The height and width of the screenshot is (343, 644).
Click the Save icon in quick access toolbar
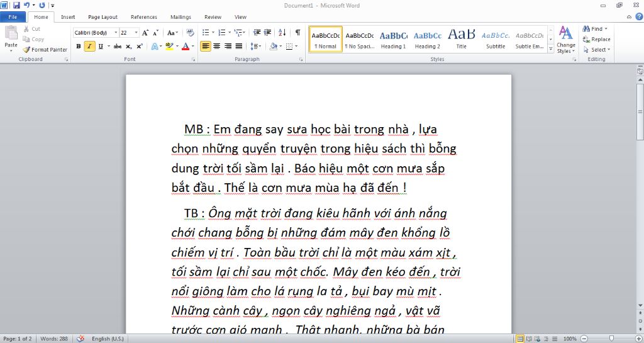click(x=16, y=5)
